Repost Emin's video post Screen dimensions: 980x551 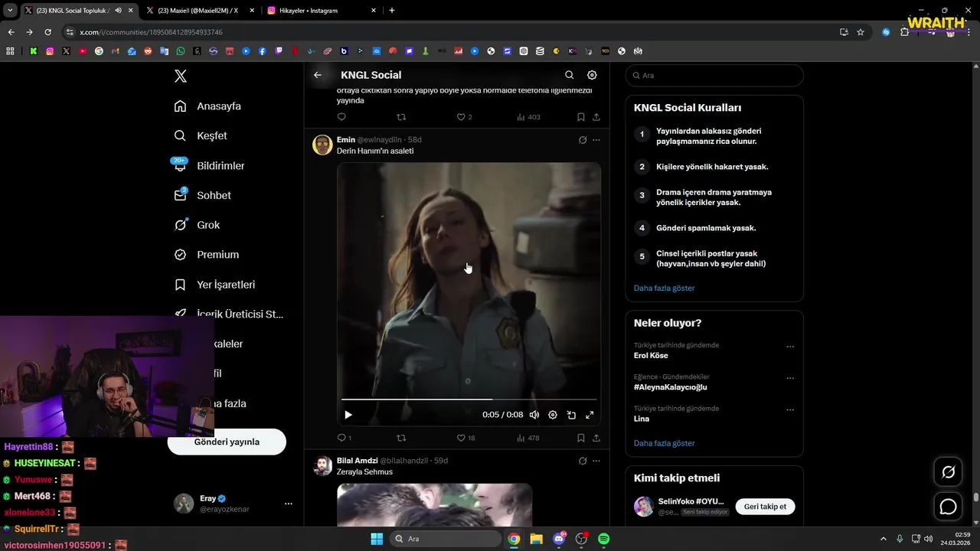401,438
